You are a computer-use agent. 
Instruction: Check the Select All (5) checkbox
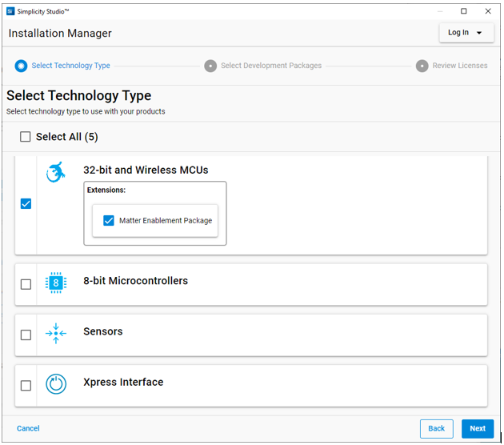coord(26,137)
